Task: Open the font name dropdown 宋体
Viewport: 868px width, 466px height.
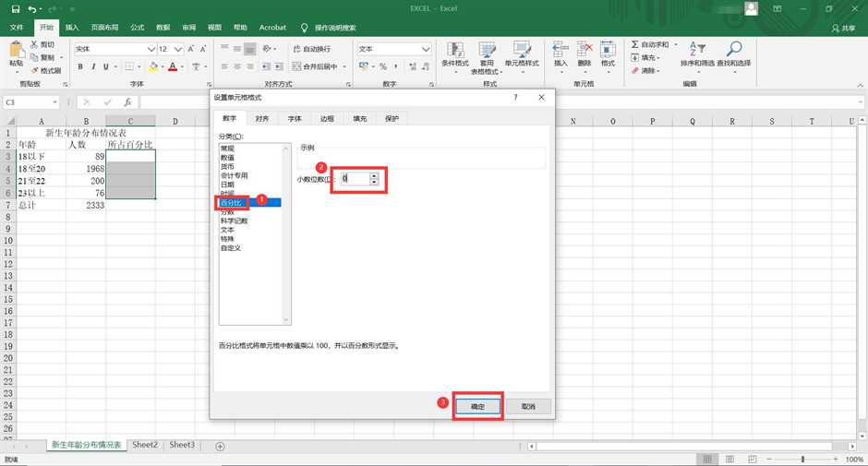Action: coord(149,49)
